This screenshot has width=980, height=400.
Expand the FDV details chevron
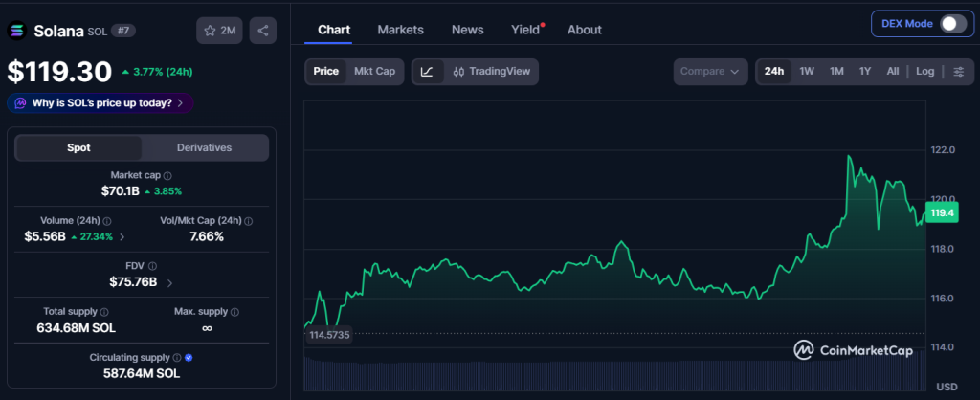tap(170, 282)
